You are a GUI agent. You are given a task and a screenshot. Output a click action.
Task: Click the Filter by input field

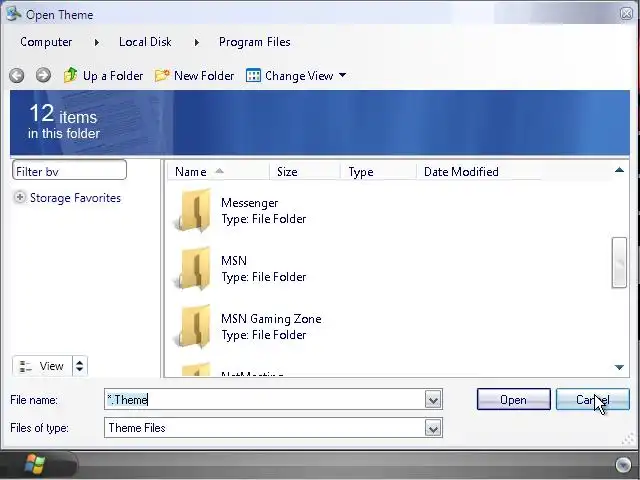pos(69,170)
